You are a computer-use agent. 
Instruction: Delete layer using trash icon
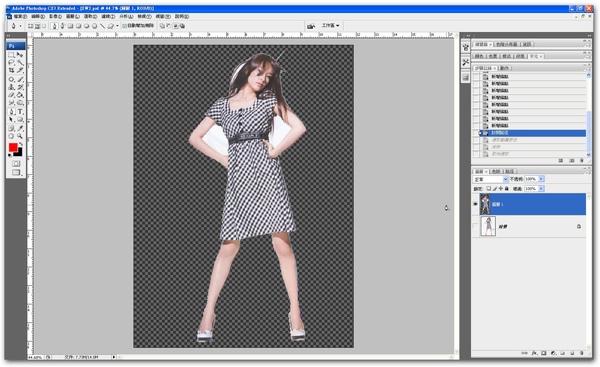pyautogui.click(x=582, y=353)
